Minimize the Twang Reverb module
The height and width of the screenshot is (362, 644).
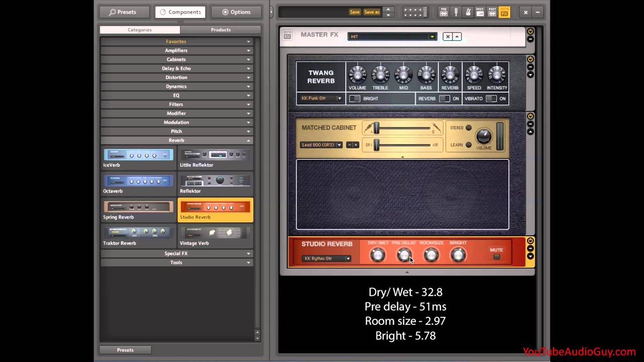(x=530, y=67)
